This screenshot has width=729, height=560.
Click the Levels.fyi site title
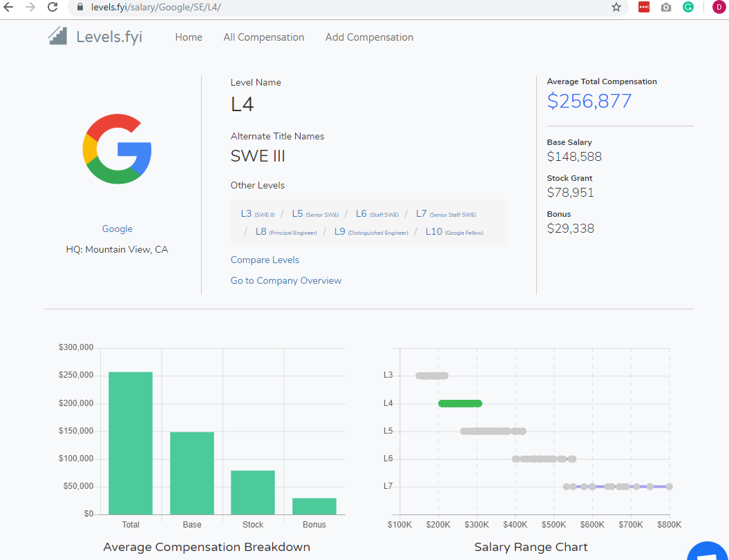(109, 37)
